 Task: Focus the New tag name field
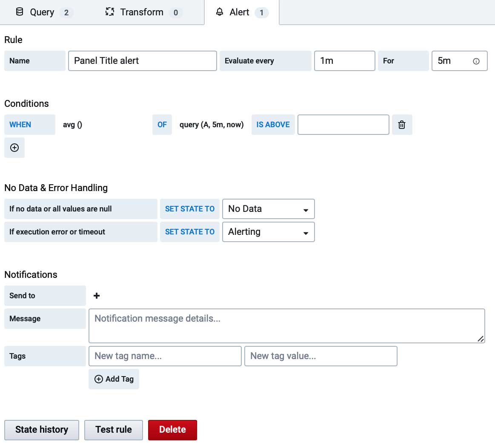[x=165, y=356]
